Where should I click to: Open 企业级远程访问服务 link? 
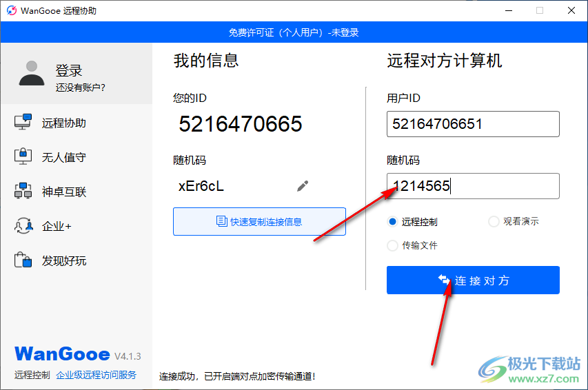coord(96,375)
